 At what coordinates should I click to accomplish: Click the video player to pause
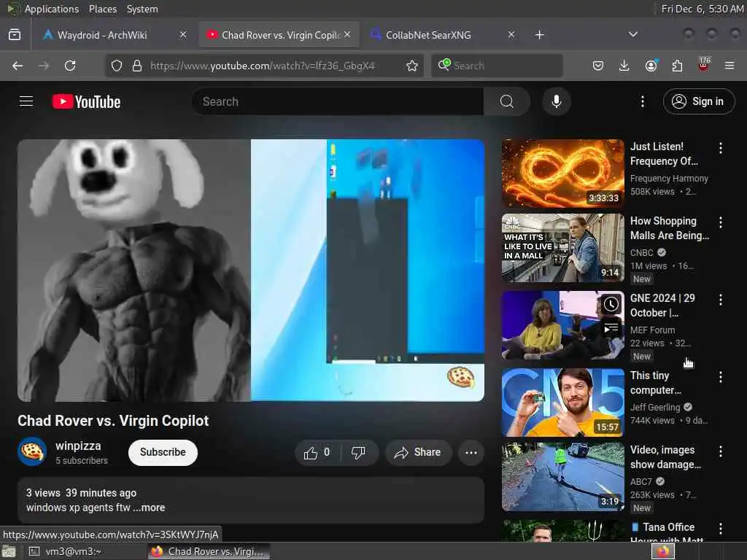[251, 270]
